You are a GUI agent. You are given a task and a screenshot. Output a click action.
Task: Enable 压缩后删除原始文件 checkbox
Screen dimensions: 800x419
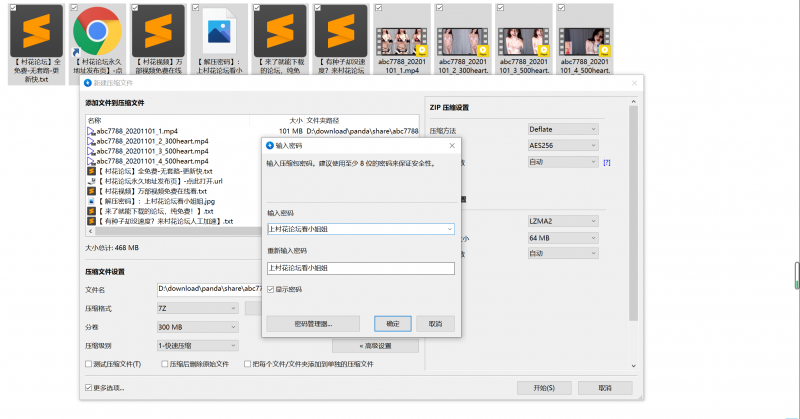click(x=164, y=364)
